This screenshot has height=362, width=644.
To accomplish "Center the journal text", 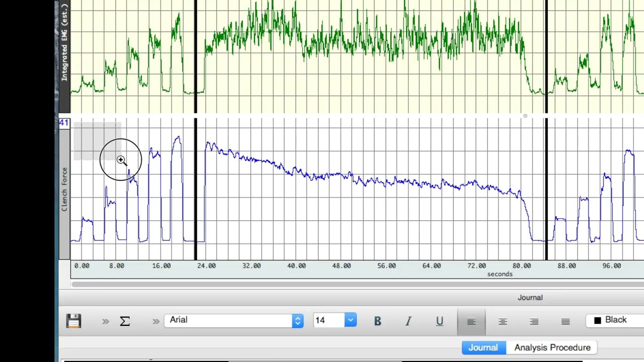I will tap(503, 321).
